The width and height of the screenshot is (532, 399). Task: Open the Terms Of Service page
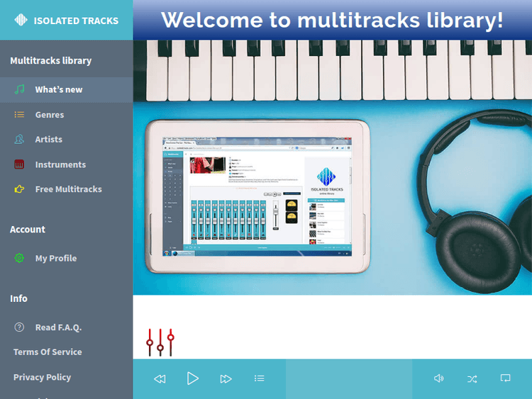point(48,352)
